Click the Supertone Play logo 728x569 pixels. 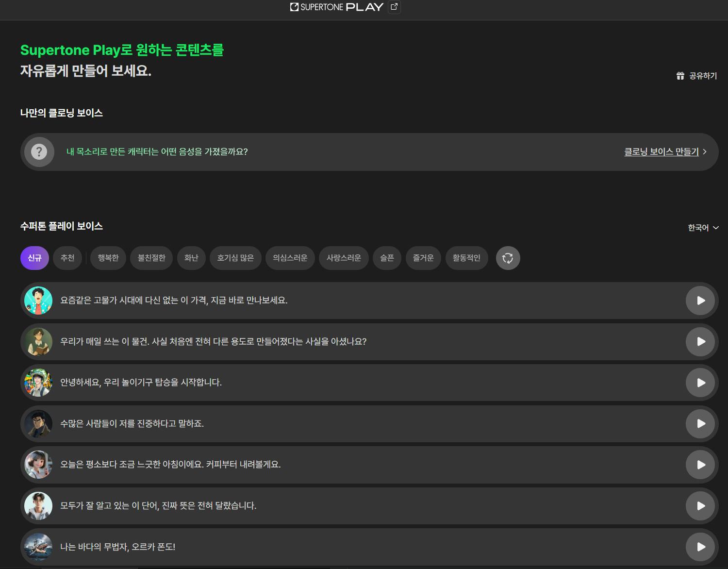click(337, 7)
